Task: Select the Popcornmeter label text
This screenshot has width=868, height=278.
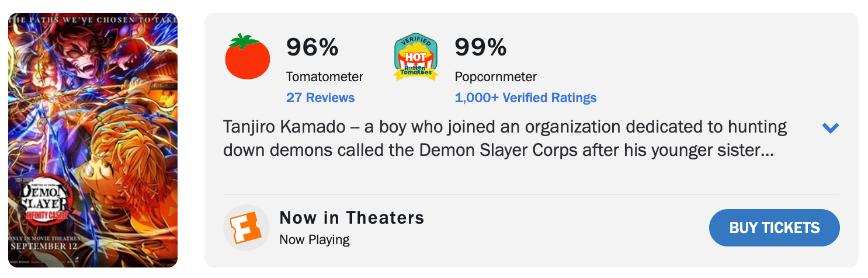Action: (x=495, y=77)
